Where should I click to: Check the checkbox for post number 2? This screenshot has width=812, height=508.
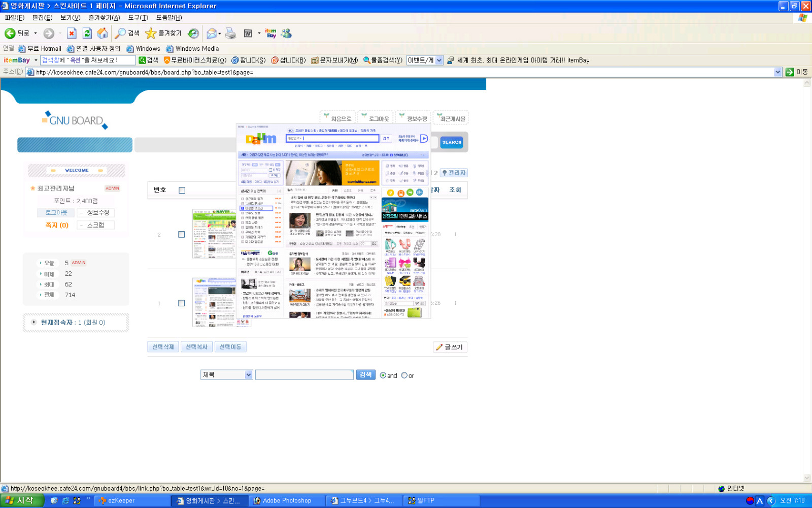click(x=182, y=235)
